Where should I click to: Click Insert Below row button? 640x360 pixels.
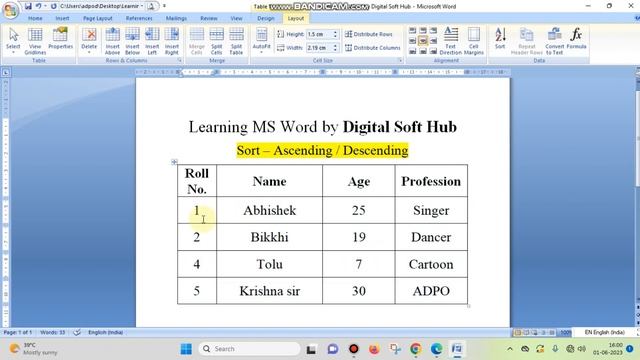pyautogui.click(x=132, y=41)
